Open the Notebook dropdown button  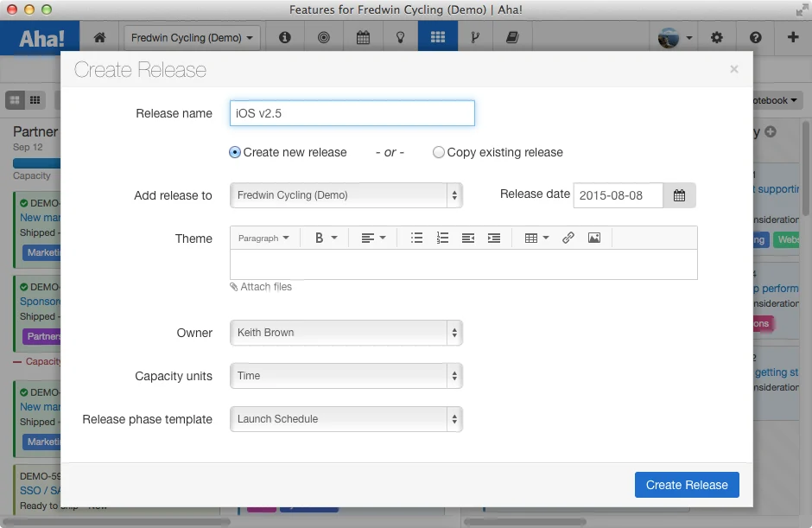click(776, 100)
